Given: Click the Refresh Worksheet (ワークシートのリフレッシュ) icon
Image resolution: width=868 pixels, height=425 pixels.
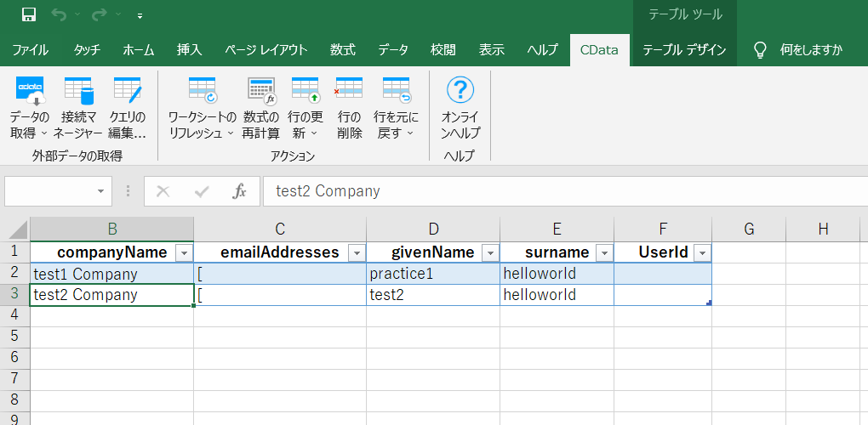Looking at the screenshot, I should [x=203, y=91].
